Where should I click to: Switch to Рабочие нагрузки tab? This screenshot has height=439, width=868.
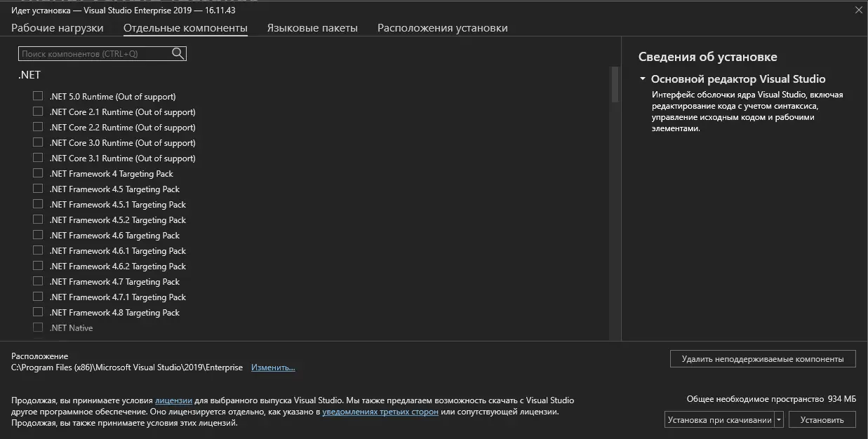point(58,28)
